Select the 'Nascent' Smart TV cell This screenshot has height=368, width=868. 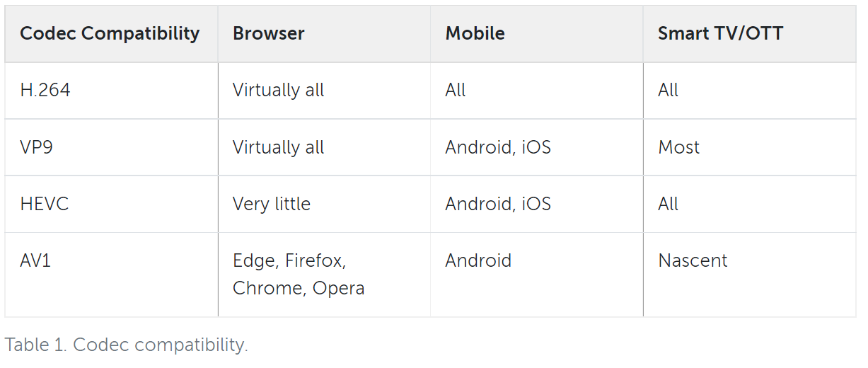[x=750, y=275]
